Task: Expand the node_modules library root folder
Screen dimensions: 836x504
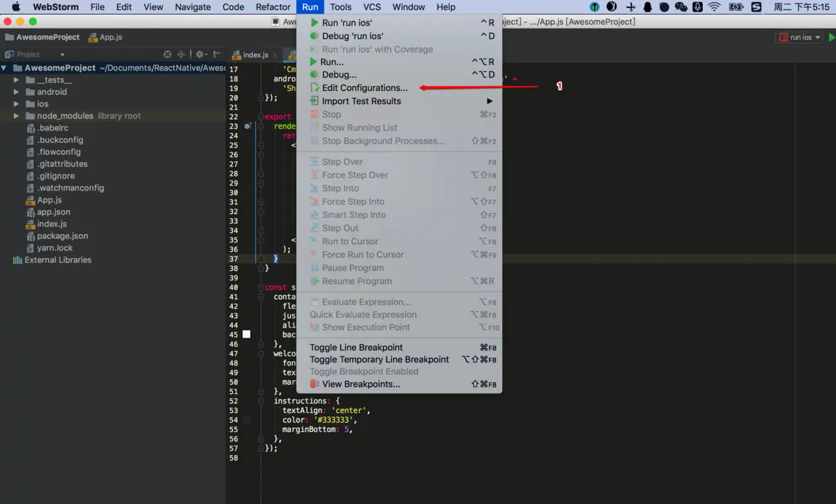Action: point(17,116)
